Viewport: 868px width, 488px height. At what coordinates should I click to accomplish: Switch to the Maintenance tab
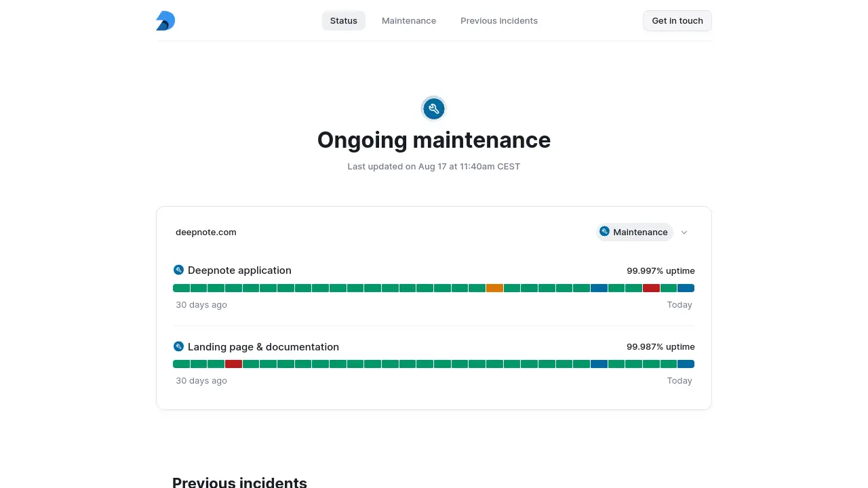tap(409, 21)
